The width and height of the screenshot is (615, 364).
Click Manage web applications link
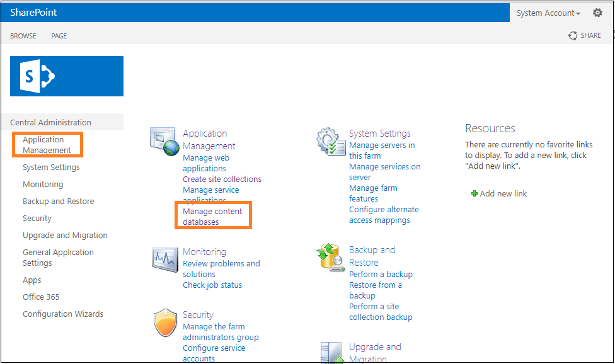click(x=206, y=163)
